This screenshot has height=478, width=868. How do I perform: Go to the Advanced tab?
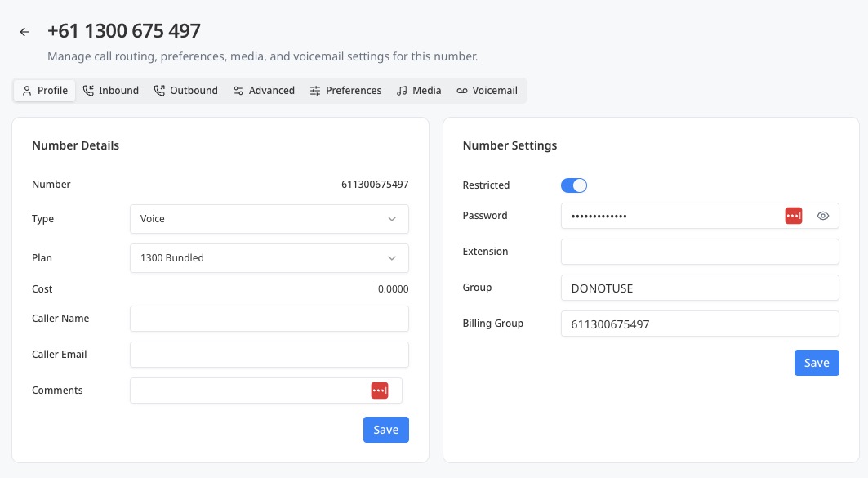(264, 90)
